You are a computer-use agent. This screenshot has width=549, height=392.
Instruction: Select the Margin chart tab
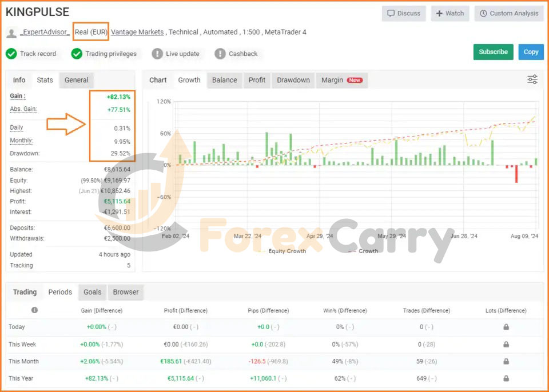tap(342, 80)
